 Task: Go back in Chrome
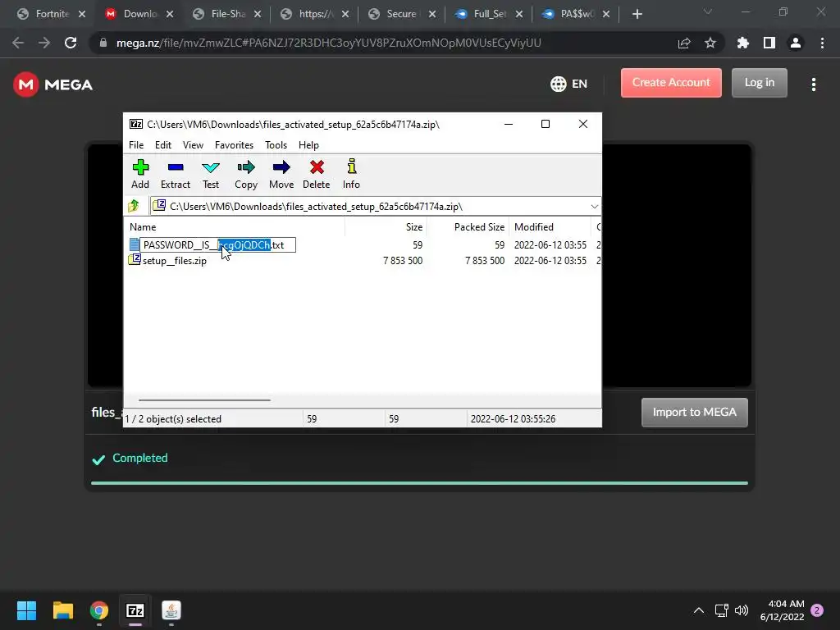pyautogui.click(x=18, y=43)
